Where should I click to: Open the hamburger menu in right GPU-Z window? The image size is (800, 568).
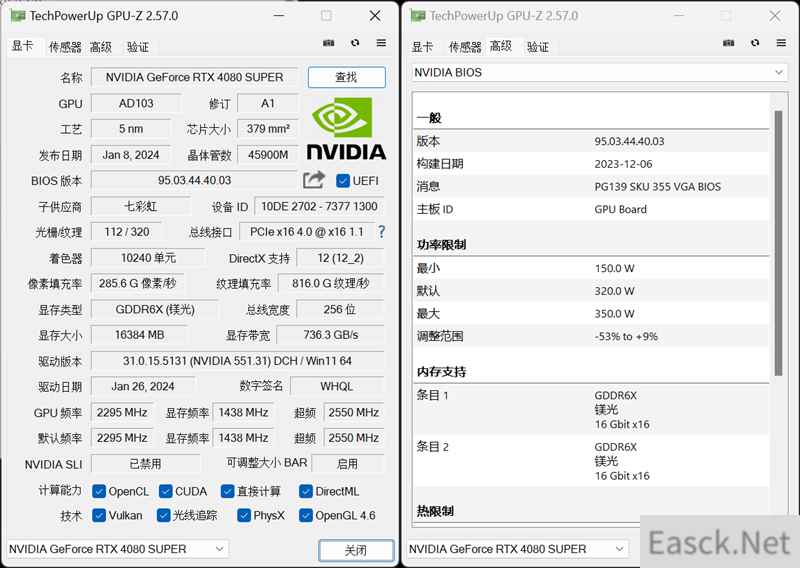(781, 43)
